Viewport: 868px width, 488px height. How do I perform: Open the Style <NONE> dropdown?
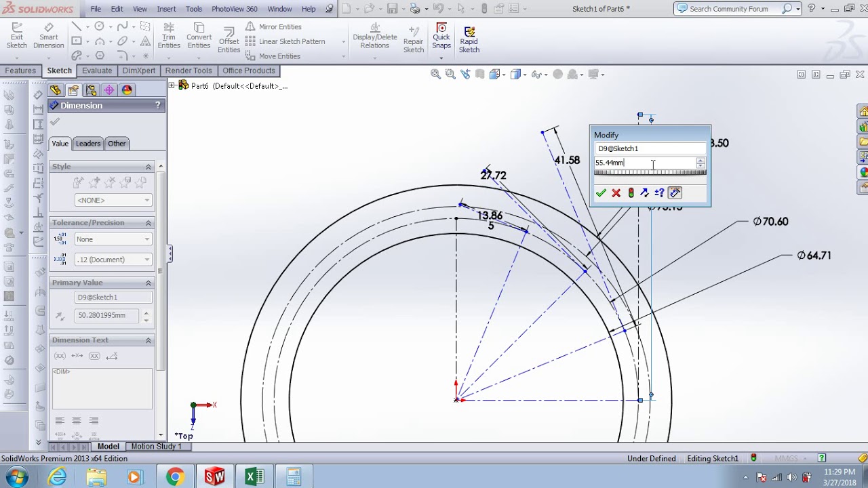click(113, 200)
